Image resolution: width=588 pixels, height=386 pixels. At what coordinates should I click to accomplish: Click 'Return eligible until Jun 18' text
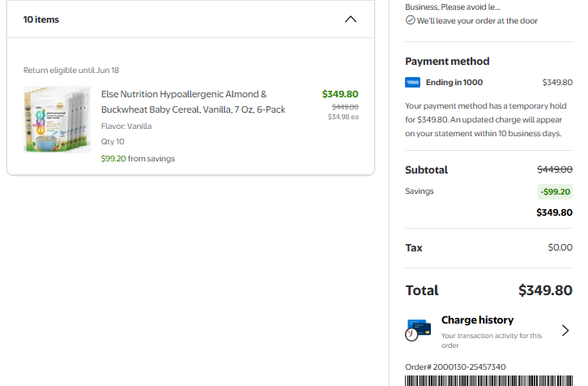click(x=71, y=71)
